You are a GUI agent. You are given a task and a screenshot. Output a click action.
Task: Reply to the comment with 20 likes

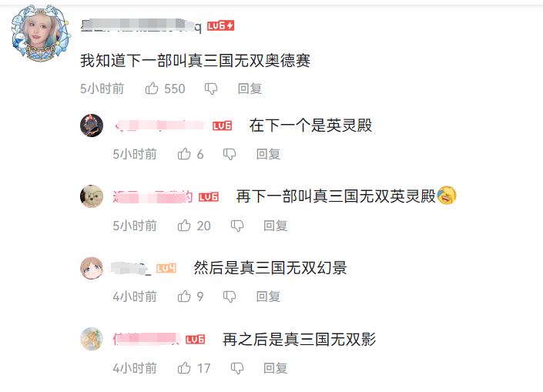(x=275, y=226)
